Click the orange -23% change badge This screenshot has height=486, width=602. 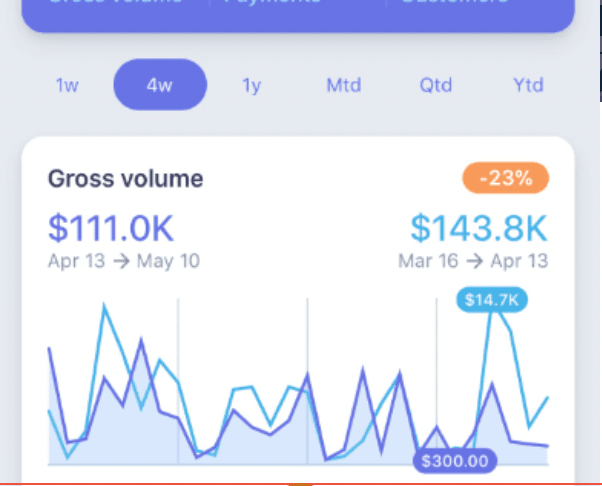click(x=506, y=179)
